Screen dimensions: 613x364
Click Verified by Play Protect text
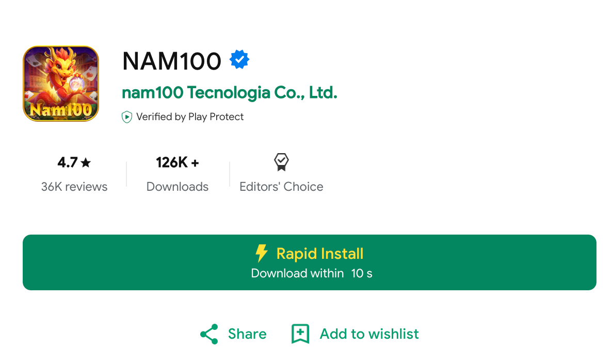point(190,117)
